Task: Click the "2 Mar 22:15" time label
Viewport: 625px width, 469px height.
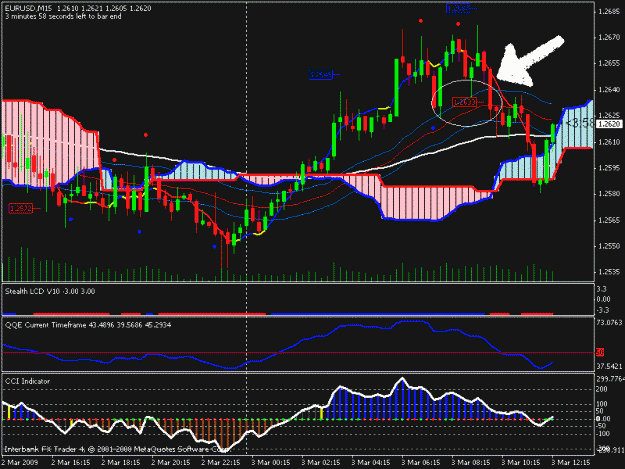Action: [x=220, y=463]
